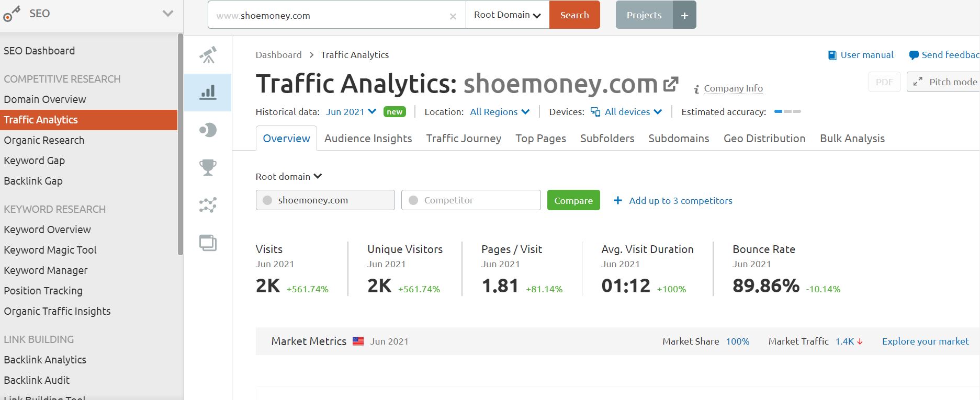The height and width of the screenshot is (400, 980).
Task: Open the All Regions location dropdown
Action: tap(500, 112)
